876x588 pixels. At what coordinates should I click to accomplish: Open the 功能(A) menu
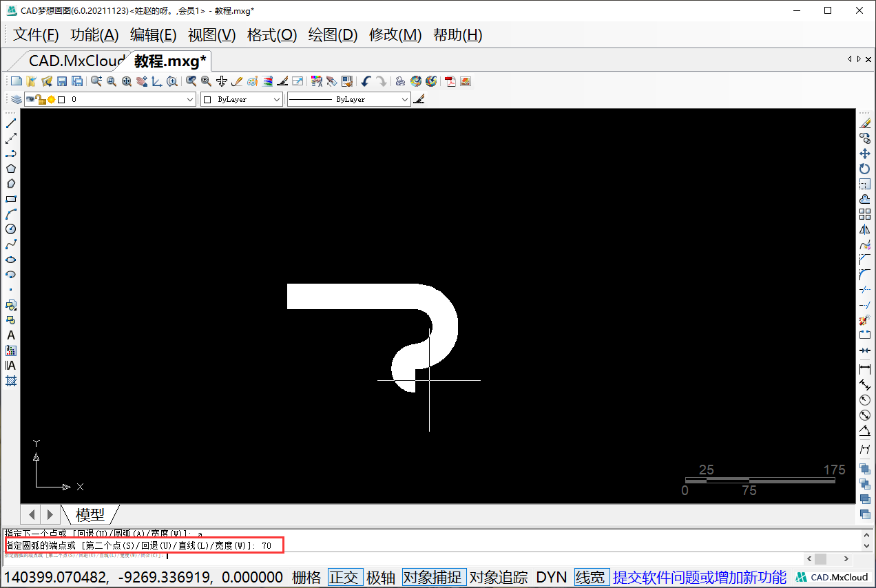coord(95,35)
